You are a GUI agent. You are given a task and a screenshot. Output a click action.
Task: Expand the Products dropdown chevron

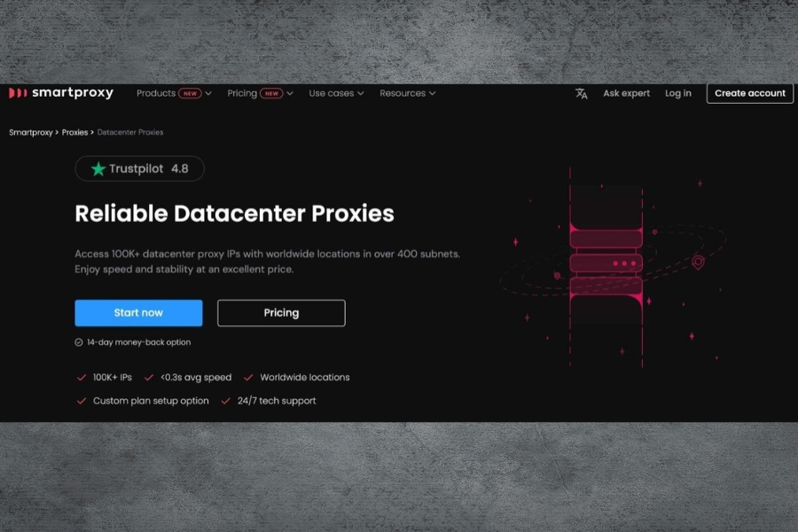point(208,94)
